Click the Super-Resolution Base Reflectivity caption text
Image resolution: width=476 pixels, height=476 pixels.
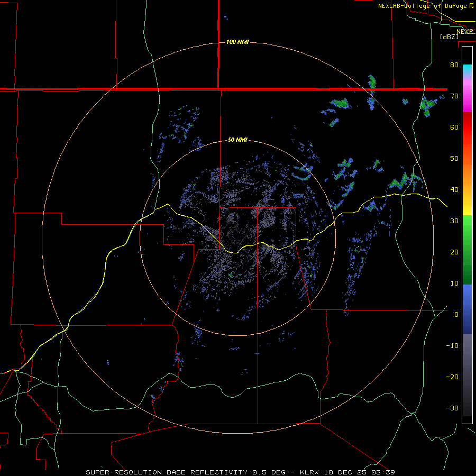pyautogui.click(x=186, y=472)
